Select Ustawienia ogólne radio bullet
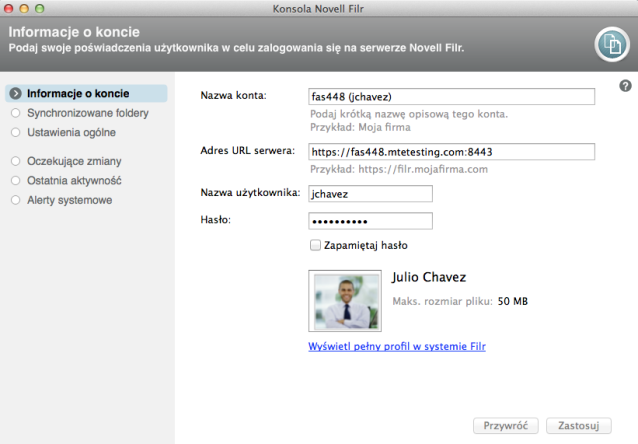 tap(15, 133)
